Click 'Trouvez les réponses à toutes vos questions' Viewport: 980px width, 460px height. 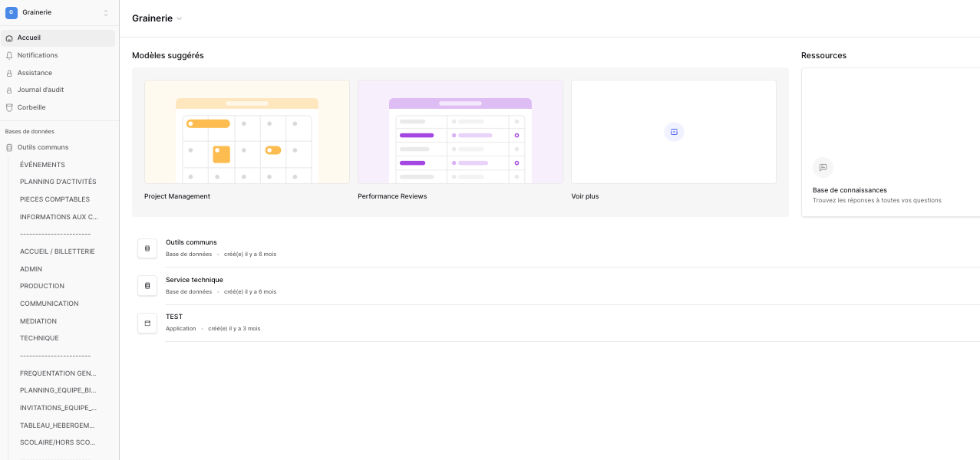(x=877, y=200)
